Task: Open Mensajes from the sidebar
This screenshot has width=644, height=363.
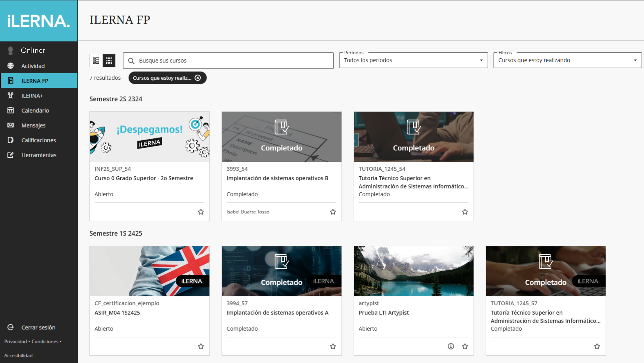Action: pos(33,125)
